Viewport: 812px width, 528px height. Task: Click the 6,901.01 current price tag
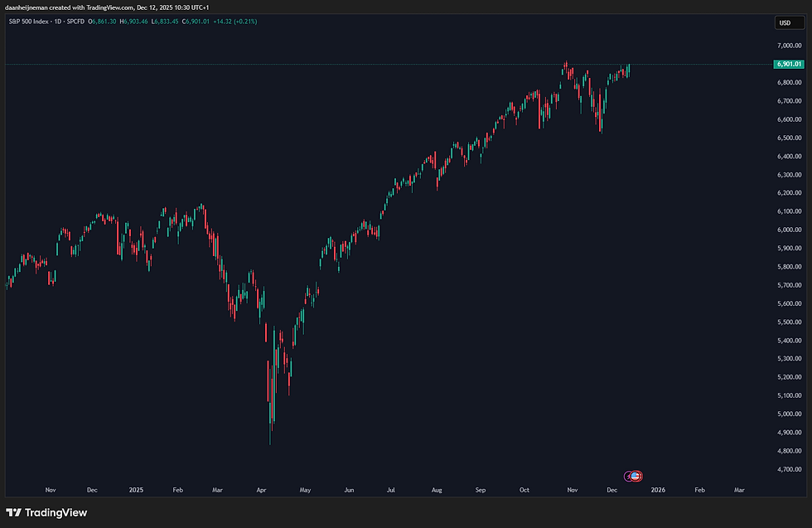[789, 65]
